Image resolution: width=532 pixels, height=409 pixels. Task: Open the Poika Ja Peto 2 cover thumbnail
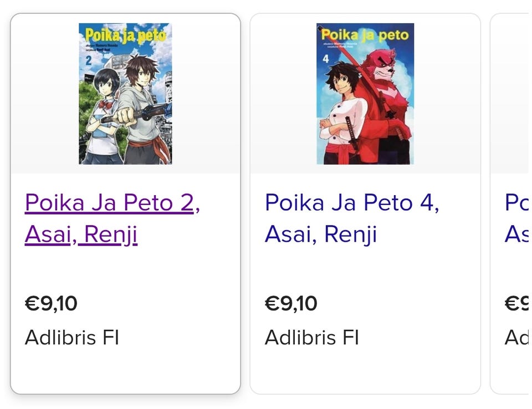pos(125,94)
